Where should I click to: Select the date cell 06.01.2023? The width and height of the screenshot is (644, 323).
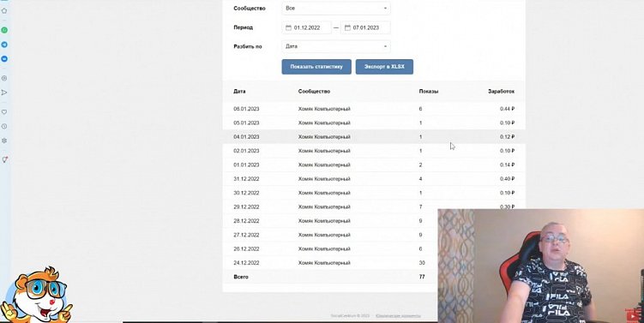(246, 109)
